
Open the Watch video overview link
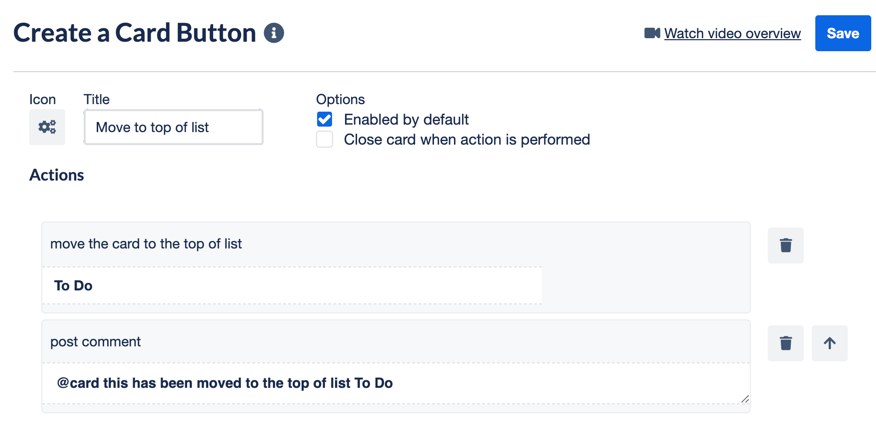click(x=732, y=34)
